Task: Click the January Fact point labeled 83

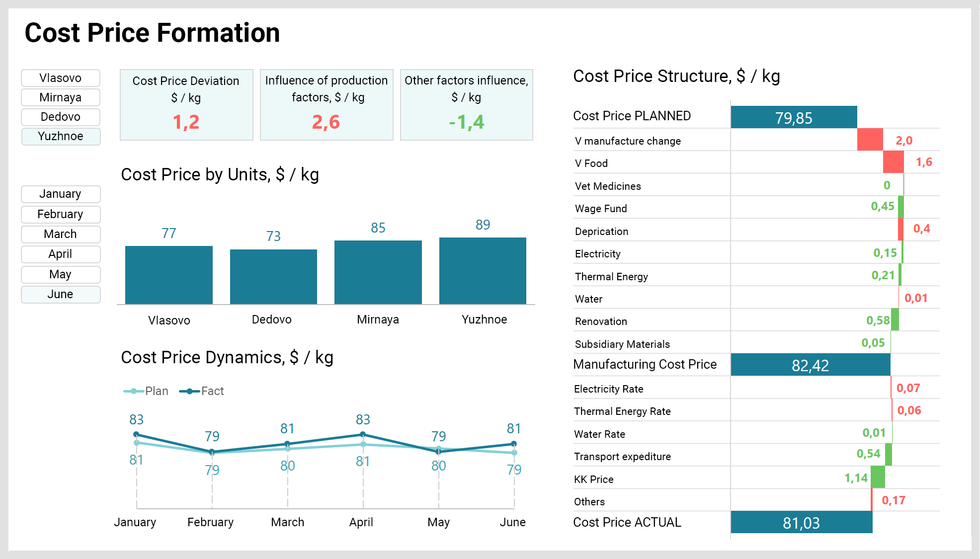Action: point(136,434)
